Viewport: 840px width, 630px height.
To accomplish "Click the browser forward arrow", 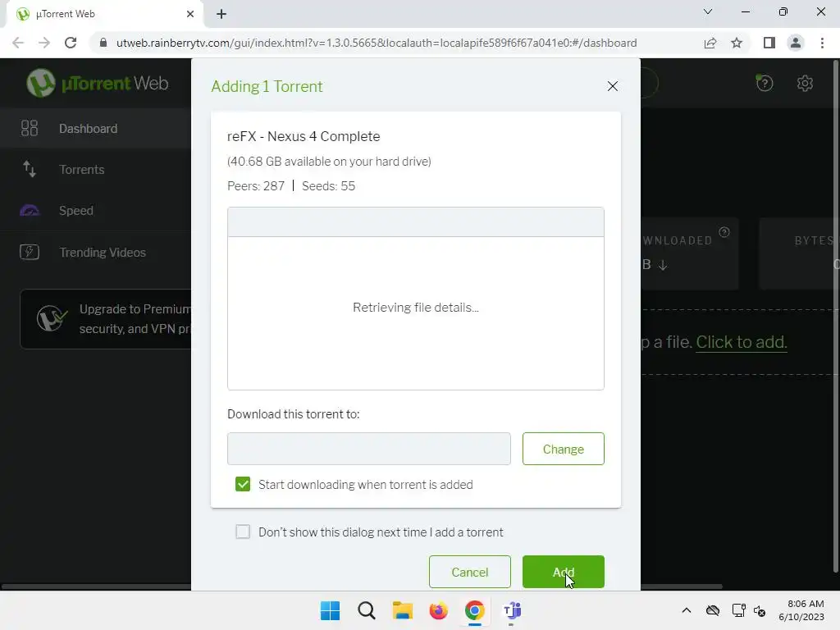I will pyautogui.click(x=44, y=43).
